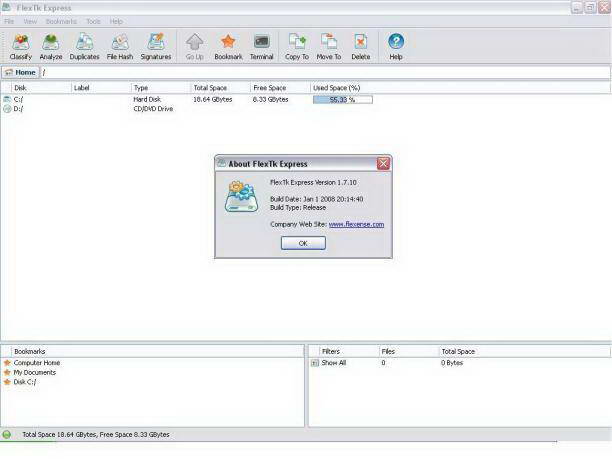Open the File menu
Viewport: 612px width, 459px height.
click(x=9, y=21)
